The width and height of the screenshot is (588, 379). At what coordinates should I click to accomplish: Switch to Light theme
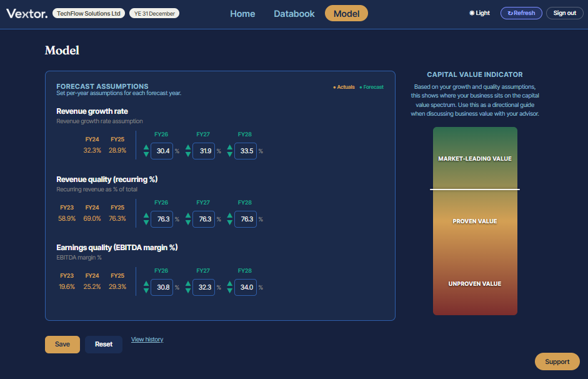(480, 13)
